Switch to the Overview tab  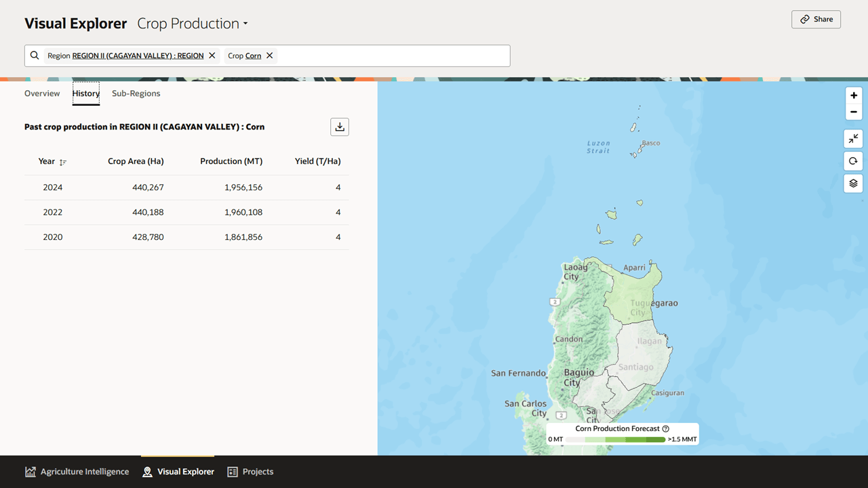tap(42, 93)
